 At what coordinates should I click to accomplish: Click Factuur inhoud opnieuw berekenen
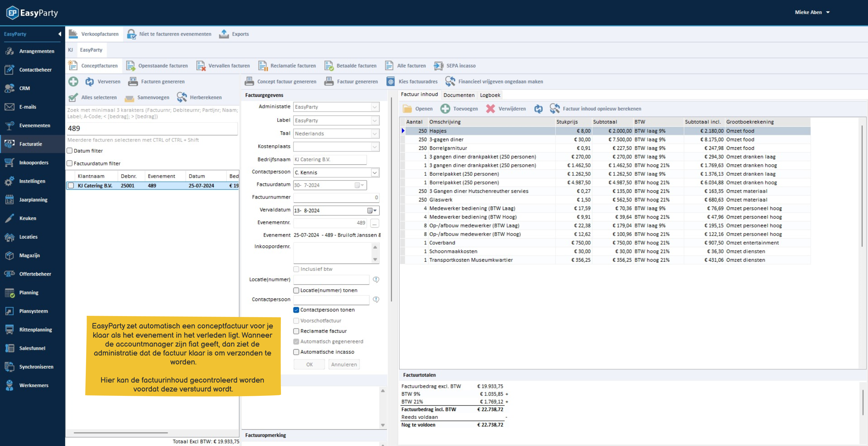(595, 109)
